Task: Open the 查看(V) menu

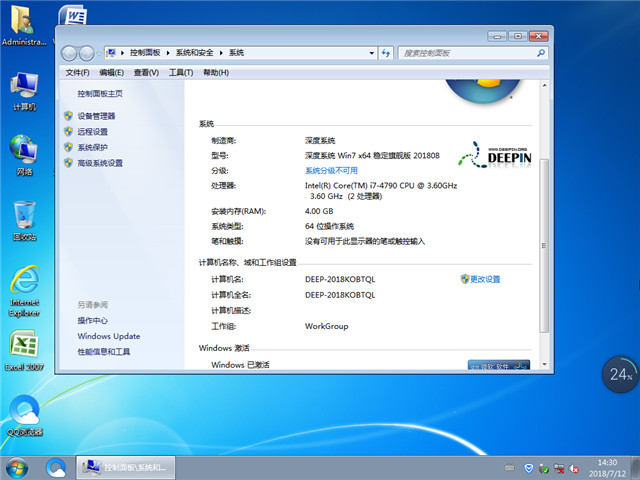Action: tap(146, 73)
